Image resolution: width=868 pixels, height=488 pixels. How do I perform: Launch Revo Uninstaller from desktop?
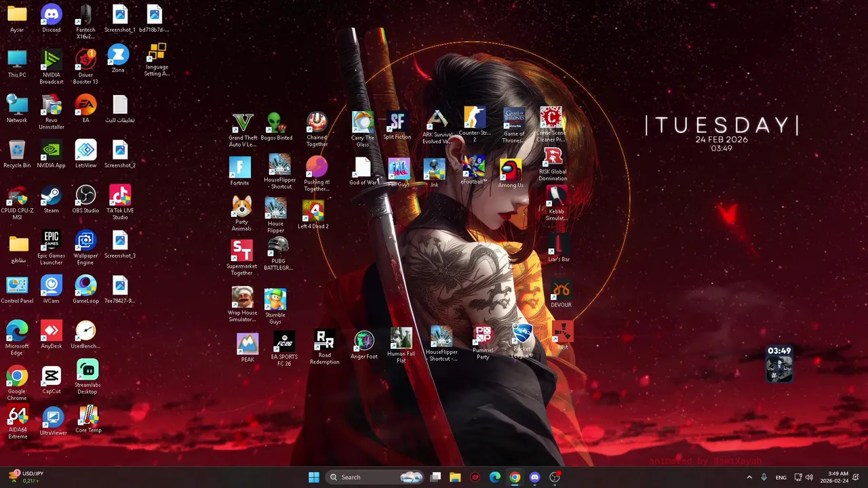51,112
